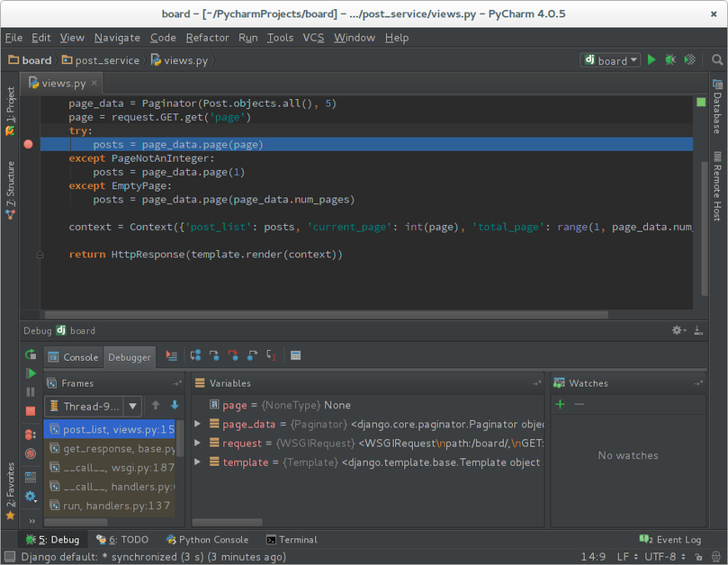Expand the page_data variable
Image resolution: width=728 pixels, height=565 pixels.
pyautogui.click(x=197, y=424)
